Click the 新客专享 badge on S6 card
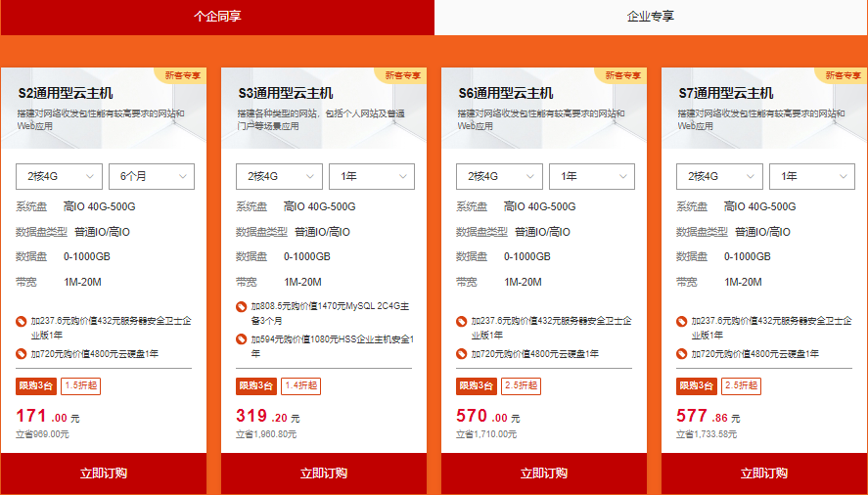868x495 pixels. [621, 75]
